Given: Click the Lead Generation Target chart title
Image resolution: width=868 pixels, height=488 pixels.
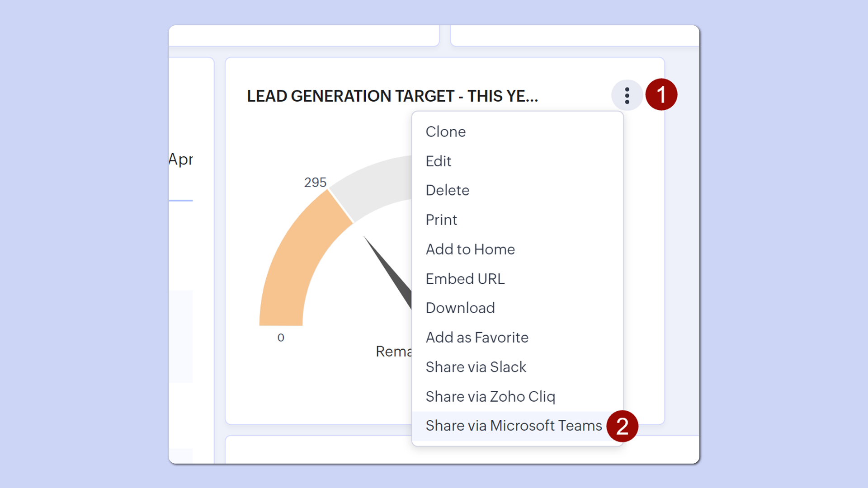Looking at the screenshot, I should coord(392,96).
